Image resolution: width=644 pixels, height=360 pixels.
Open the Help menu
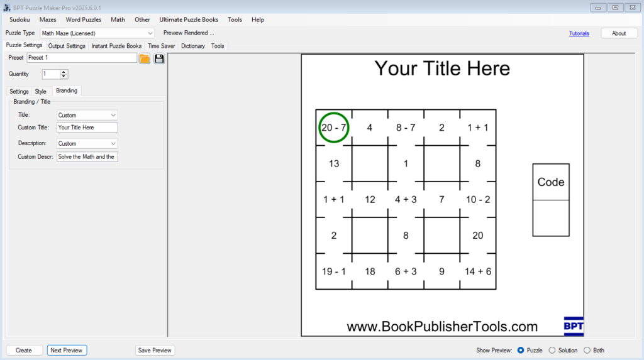(x=258, y=19)
